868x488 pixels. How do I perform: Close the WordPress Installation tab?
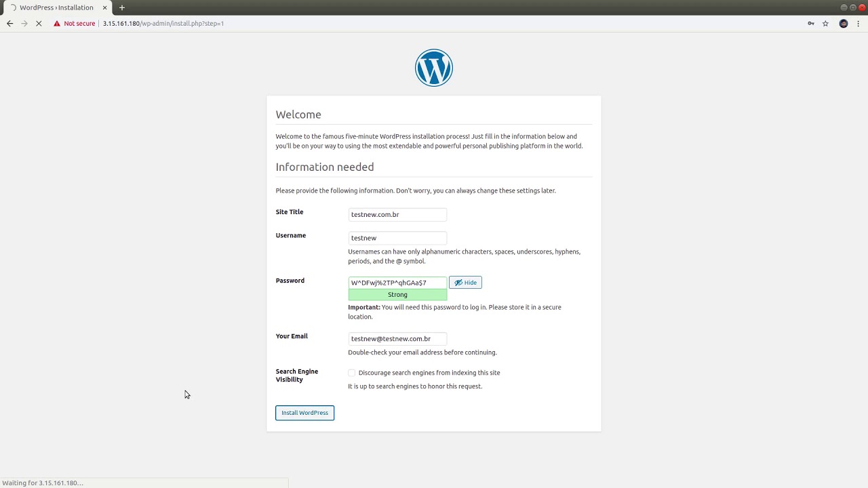coord(104,7)
